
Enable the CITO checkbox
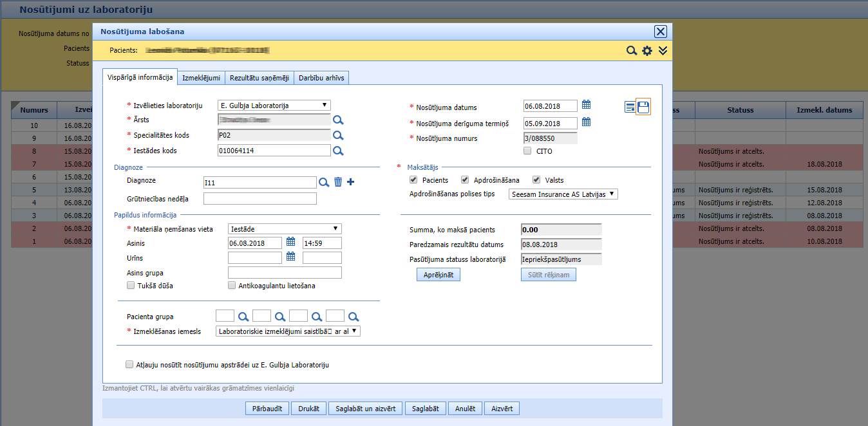527,151
